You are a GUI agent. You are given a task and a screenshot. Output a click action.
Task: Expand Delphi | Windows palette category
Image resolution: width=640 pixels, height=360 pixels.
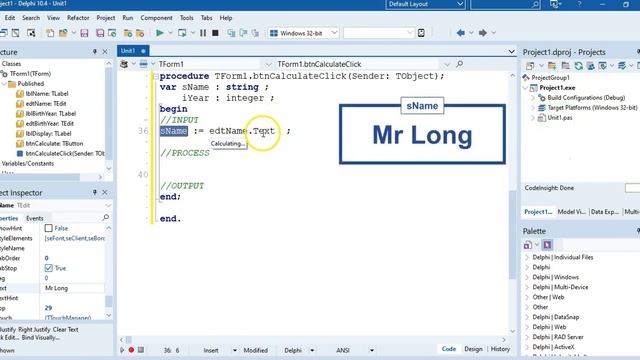pyautogui.click(x=527, y=277)
